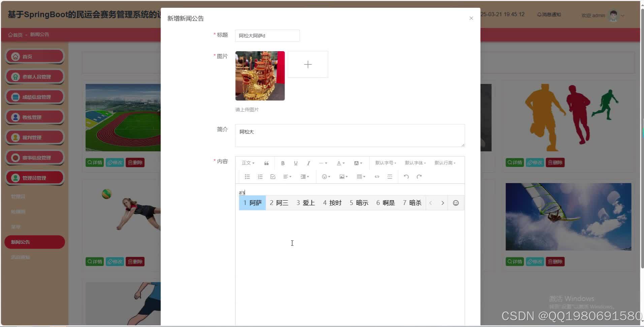Insert a horizontal divider line
Image resolution: width=644 pixels, height=327 pixels.
coord(390,176)
